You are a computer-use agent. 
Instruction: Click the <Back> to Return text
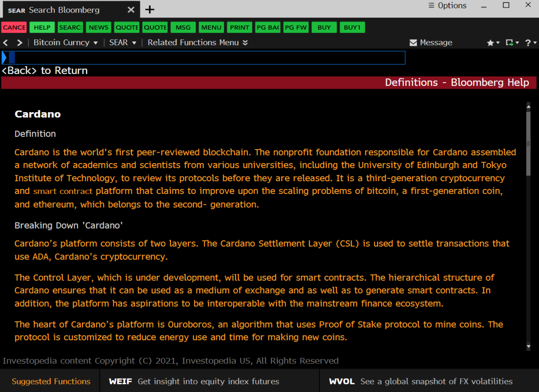pyautogui.click(x=45, y=70)
